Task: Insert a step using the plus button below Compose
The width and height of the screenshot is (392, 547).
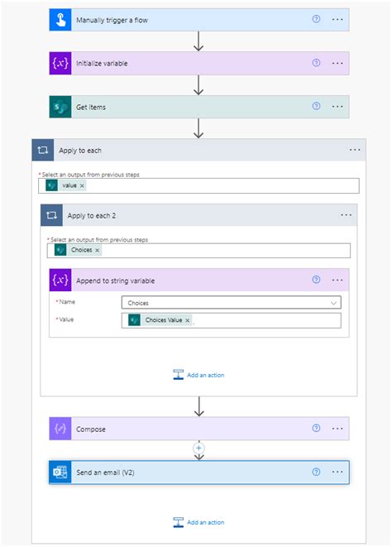Action: tap(198, 449)
